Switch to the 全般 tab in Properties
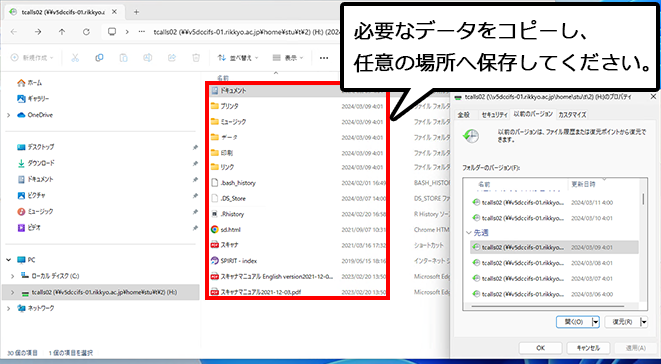661x364 pixels. 464,115
